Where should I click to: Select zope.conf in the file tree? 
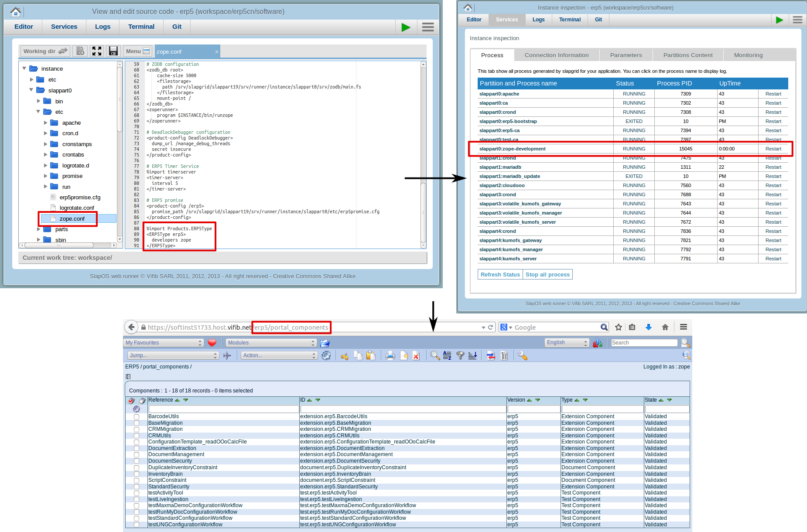(x=72, y=218)
